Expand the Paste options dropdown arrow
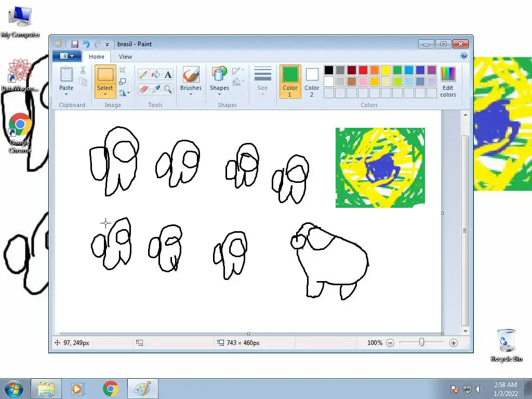Screen dimensions: 532x399 (x=66, y=95)
